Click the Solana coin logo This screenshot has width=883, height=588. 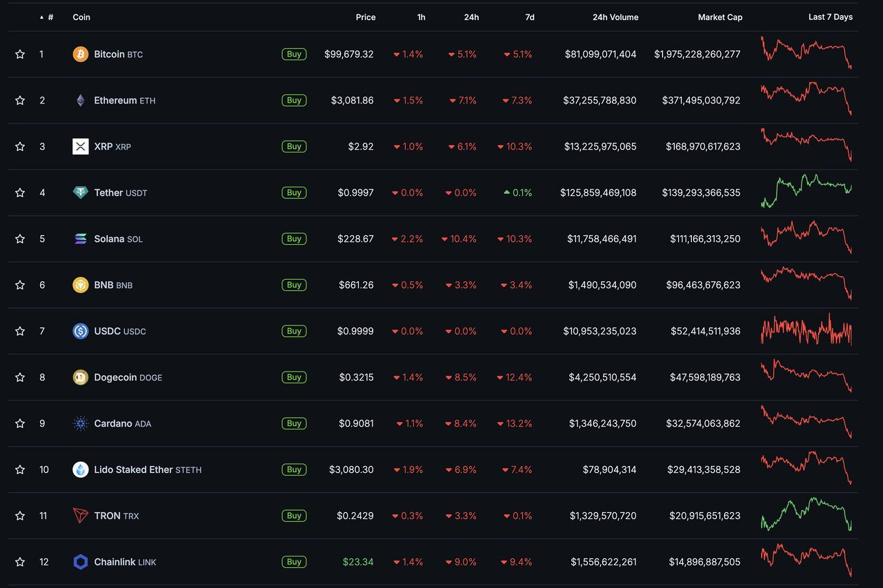(81, 239)
